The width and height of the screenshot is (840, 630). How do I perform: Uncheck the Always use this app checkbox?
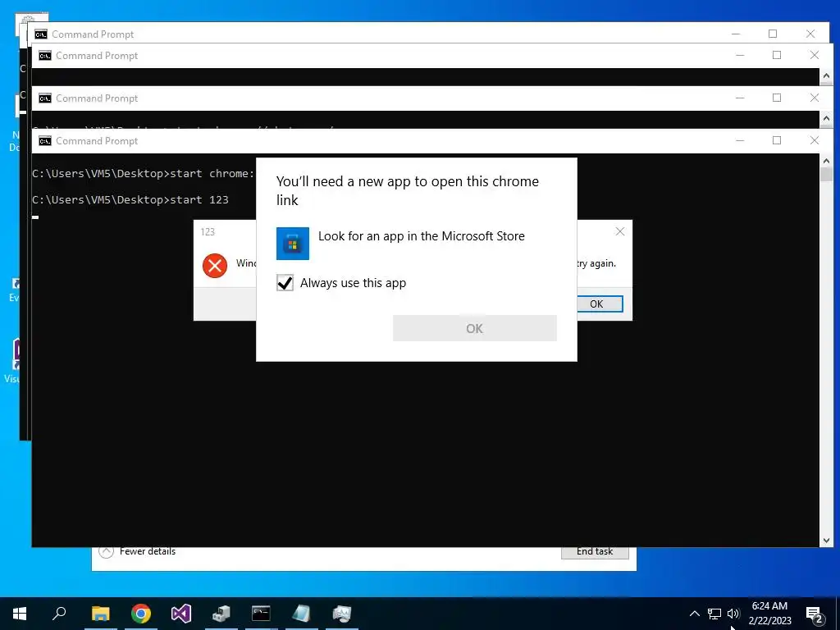click(285, 283)
